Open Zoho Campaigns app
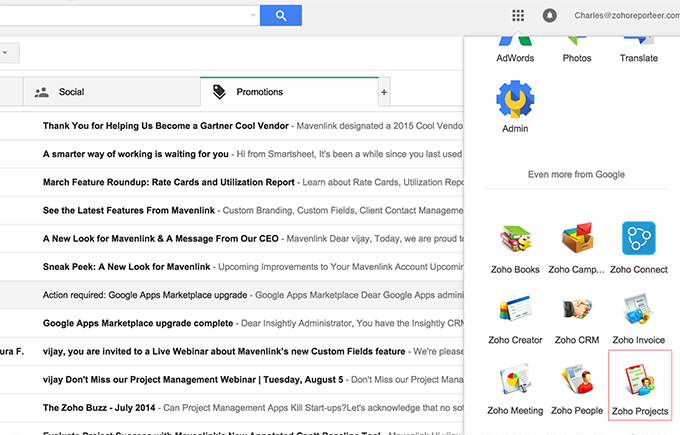This screenshot has height=435, width=680. (x=577, y=248)
